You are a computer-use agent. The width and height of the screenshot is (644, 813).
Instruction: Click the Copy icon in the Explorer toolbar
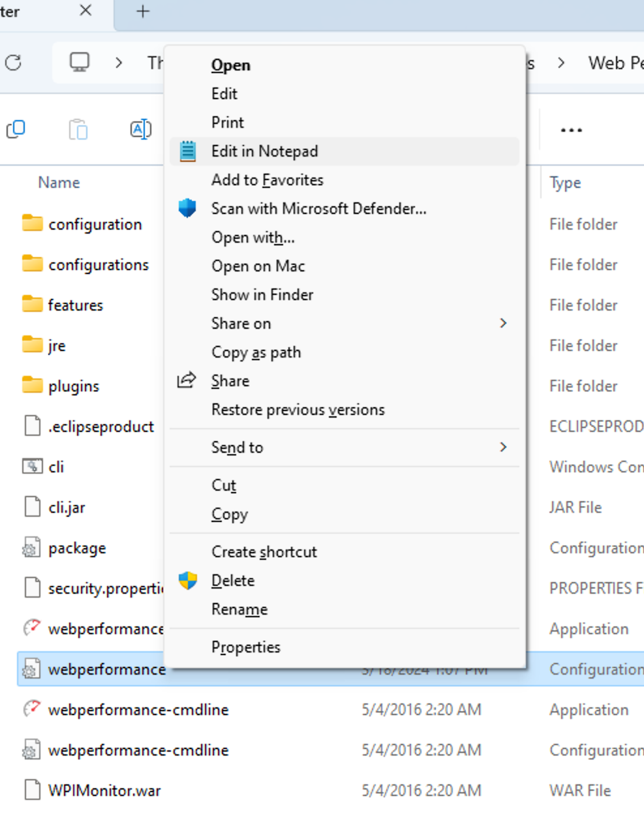pyautogui.click(x=16, y=129)
